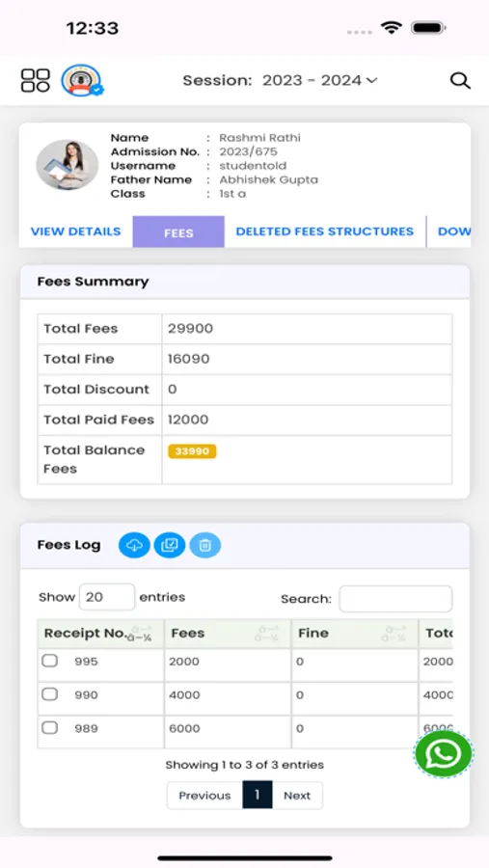The height and width of the screenshot is (868, 489).
Task: Click the Total Paid Fees value 12000
Action: coord(188,420)
